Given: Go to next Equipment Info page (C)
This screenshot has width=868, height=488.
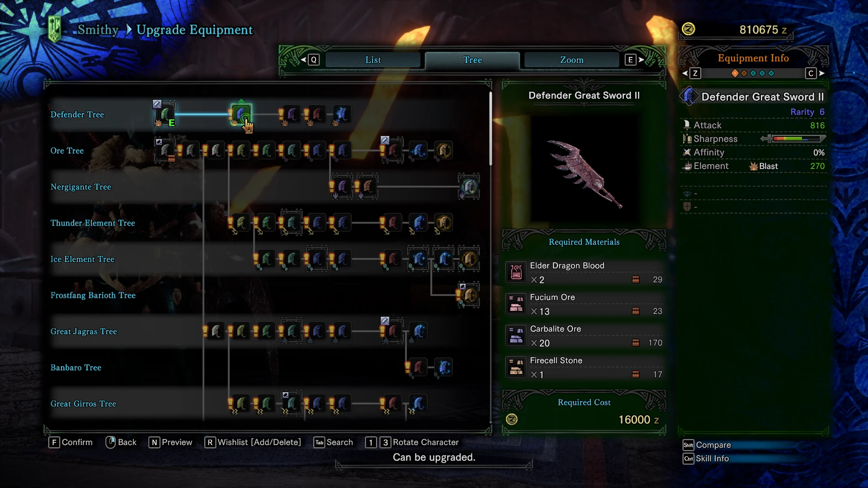Looking at the screenshot, I should [x=815, y=73].
